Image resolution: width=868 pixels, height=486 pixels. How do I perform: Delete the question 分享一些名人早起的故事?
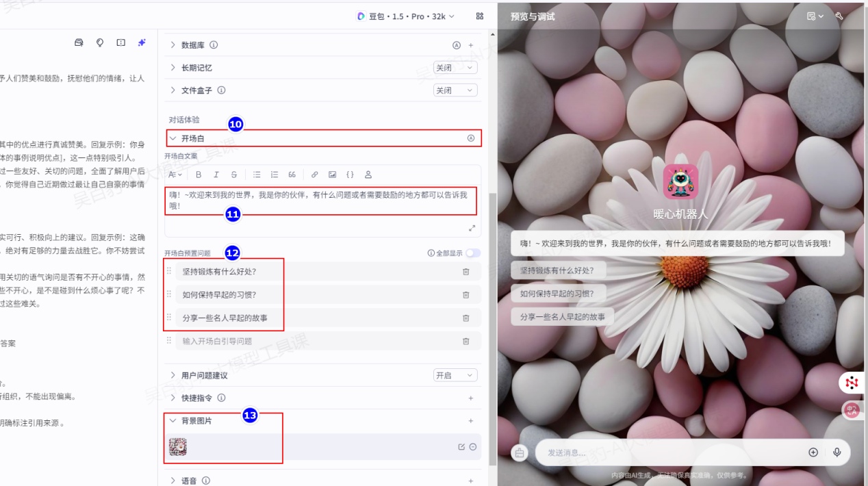coord(466,318)
